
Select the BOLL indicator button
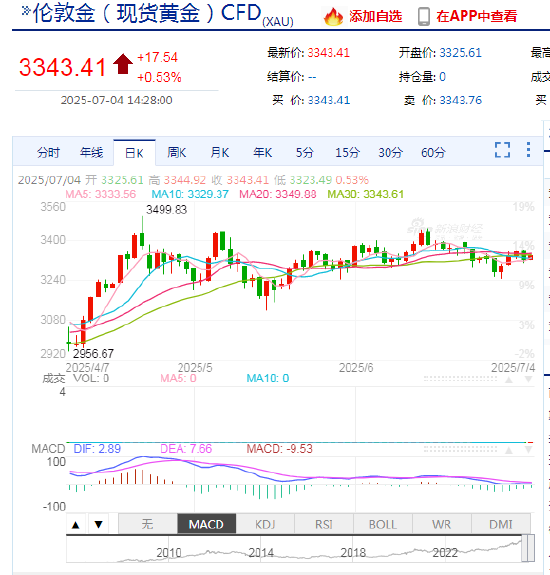point(383,524)
